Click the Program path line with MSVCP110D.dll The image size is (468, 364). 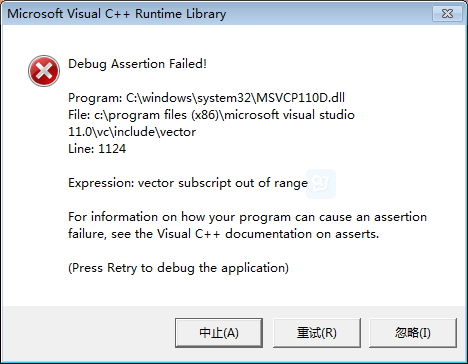coord(206,98)
